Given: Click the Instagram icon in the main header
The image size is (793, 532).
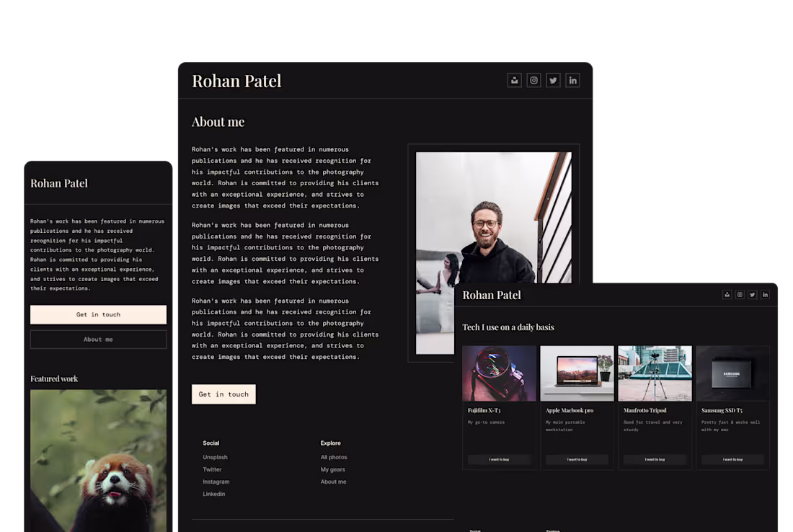Looking at the screenshot, I should (x=533, y=80).
